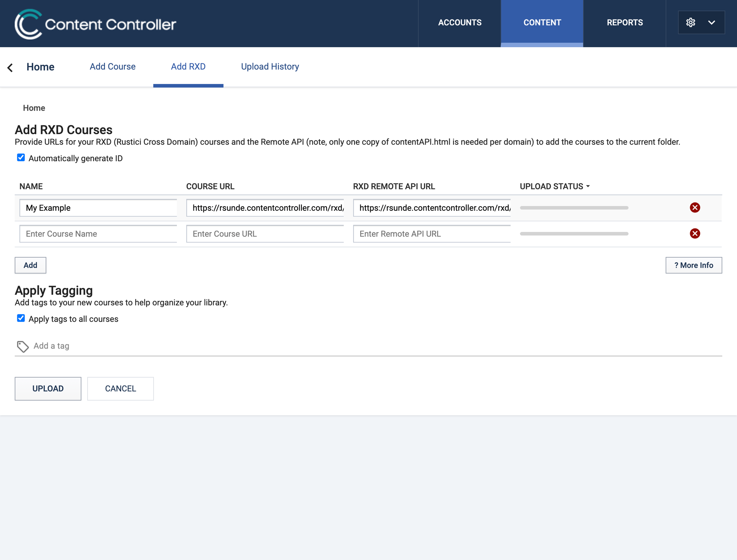Focus the Enter Course Name field
This screenshot has width=737, height=560.
tap(98, 234)
